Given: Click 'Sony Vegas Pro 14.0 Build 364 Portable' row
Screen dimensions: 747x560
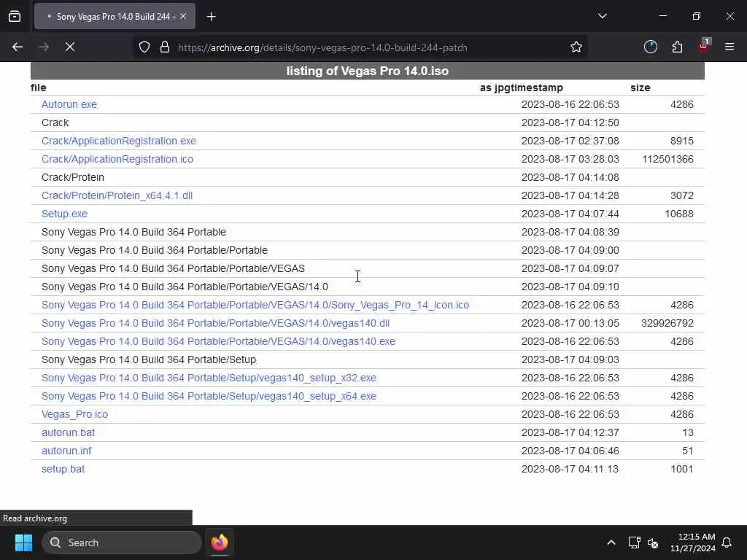Looking at the screenshot, I should (133, 232).
